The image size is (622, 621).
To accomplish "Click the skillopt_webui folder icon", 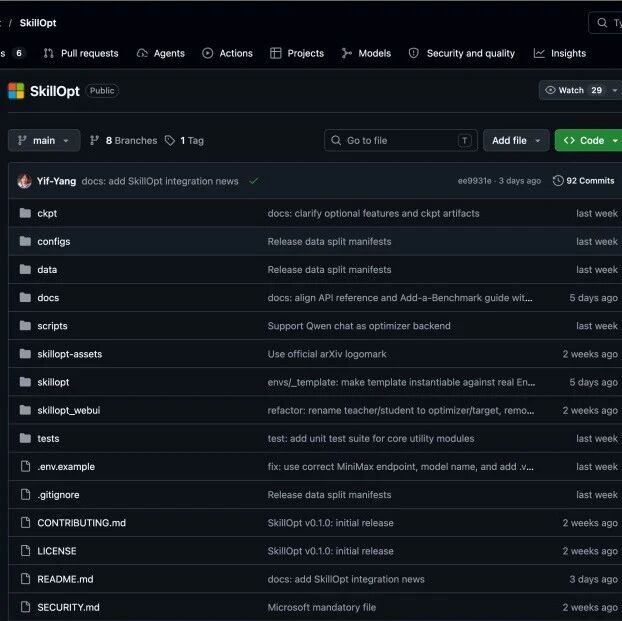I will coord(25,410).
